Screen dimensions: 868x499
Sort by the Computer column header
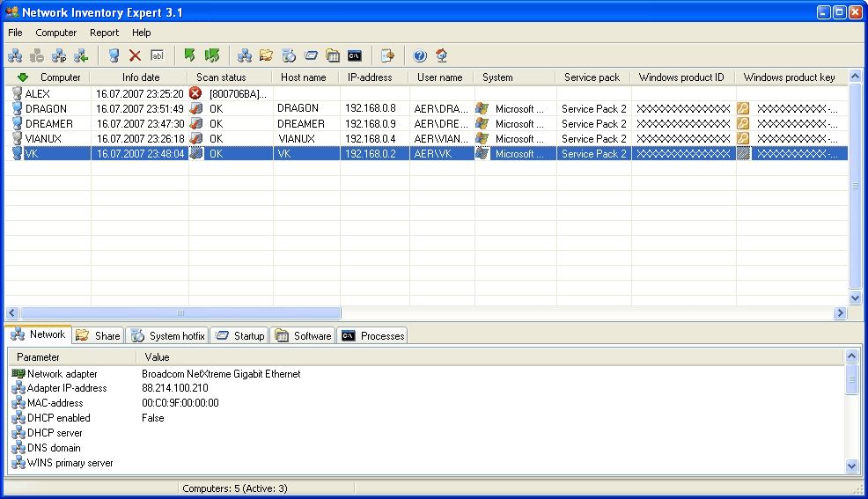(60, 77)
